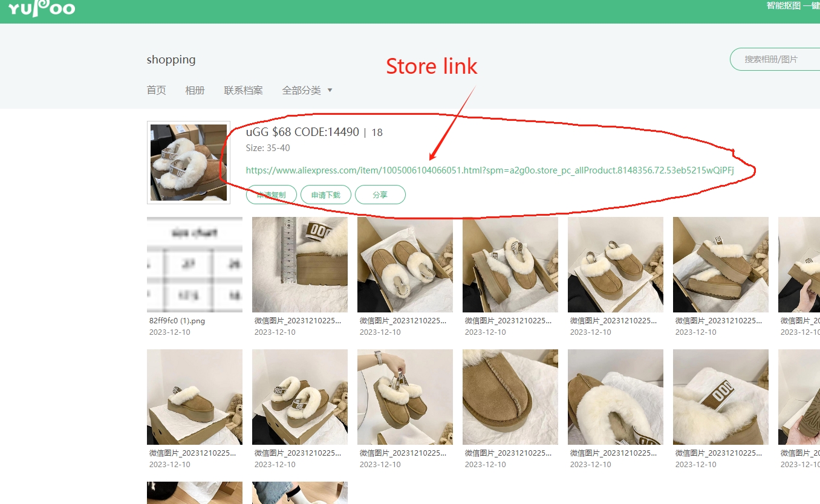Open the 首页 home tab
This screenshot has width=820, height=504.
156,90
